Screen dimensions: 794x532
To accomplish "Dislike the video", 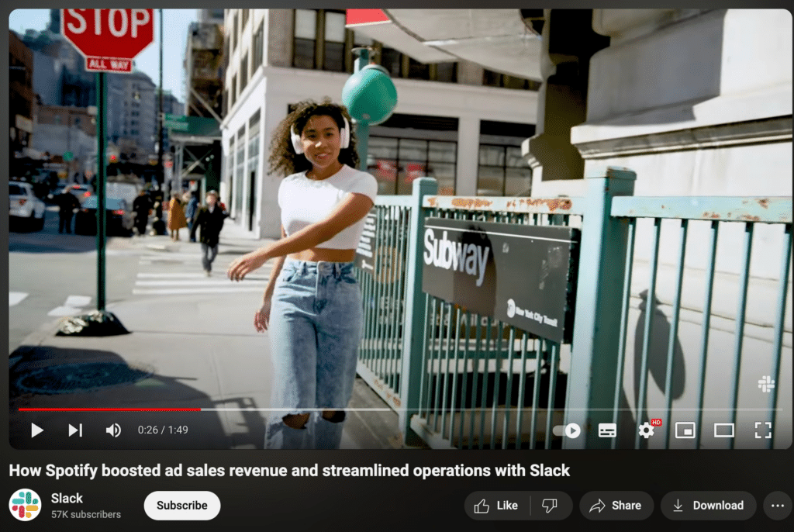I will [x=551, y=506].
